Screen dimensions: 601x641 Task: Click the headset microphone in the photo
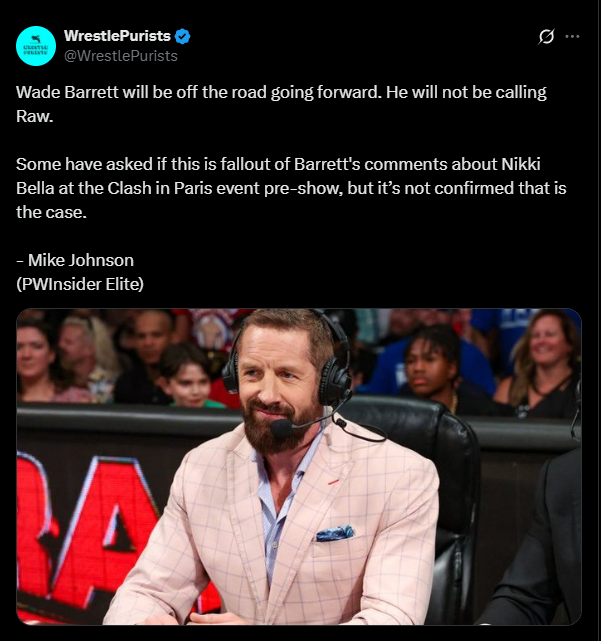pyautogui.click(x=281, y=428)
